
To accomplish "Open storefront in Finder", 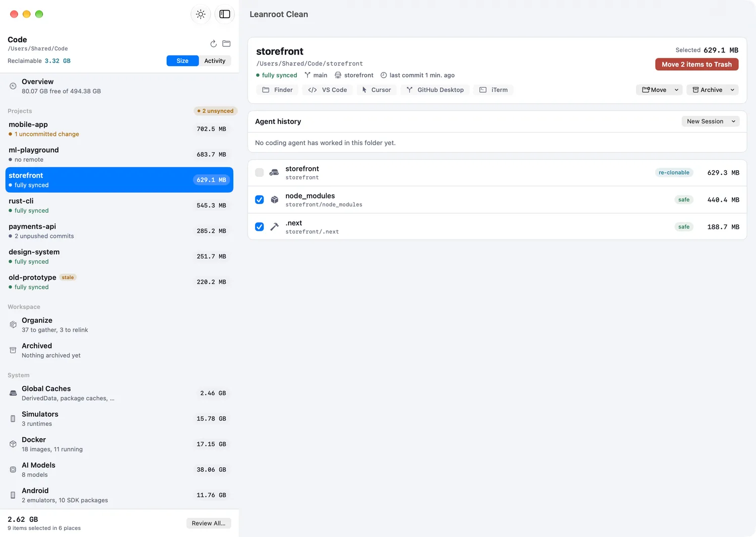I will pos(277,90).
